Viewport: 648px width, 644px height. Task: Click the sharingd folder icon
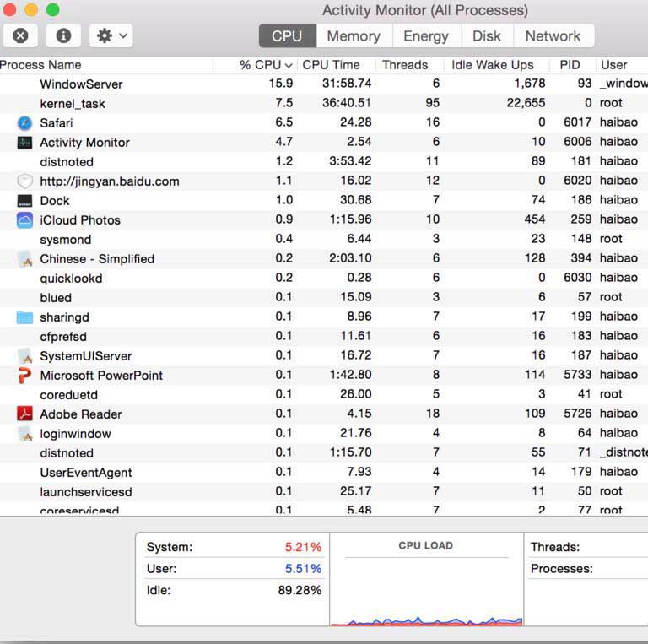24,317
